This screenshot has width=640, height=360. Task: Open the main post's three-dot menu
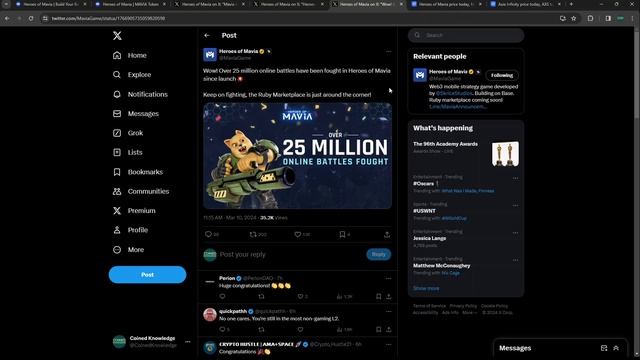click(x=388, y=51)
